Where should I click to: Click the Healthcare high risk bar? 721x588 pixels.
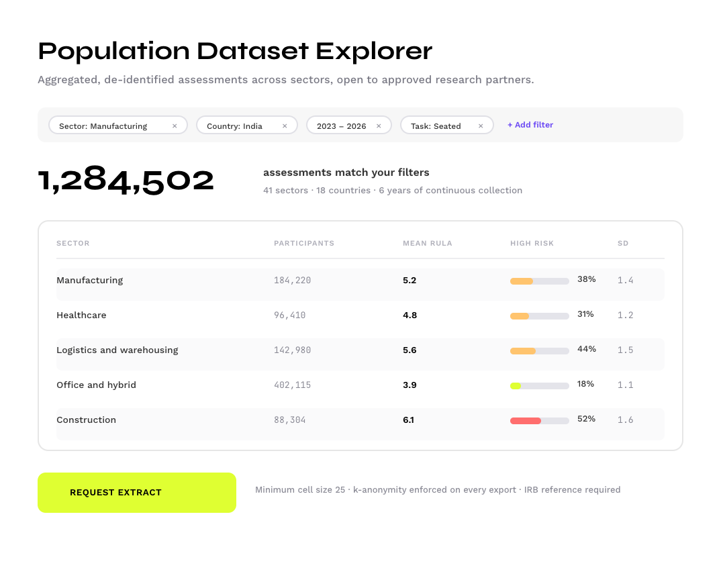point(540,316)
